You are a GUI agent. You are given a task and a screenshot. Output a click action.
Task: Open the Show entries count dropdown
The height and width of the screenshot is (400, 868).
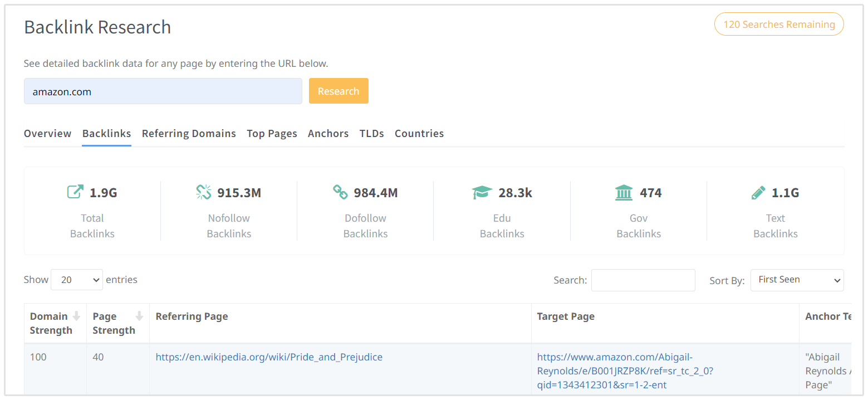coord(77,280)
